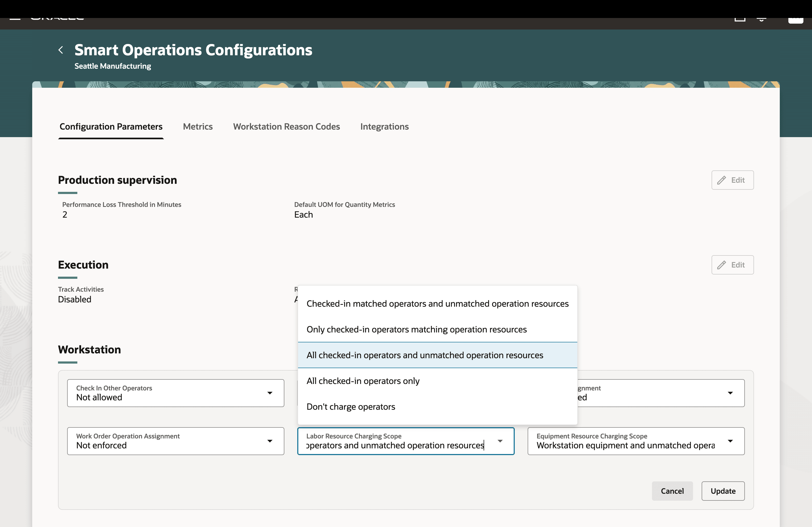
Task: Choose 'Only checked-in operators matching operation resources'
Action: pos(438,329)
